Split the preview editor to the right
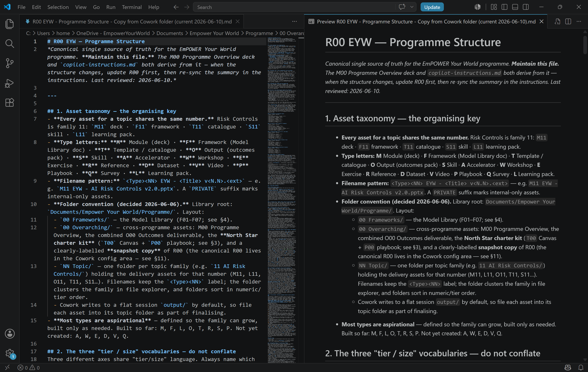Viewport: 588px width, 372px height. [568, 21]
